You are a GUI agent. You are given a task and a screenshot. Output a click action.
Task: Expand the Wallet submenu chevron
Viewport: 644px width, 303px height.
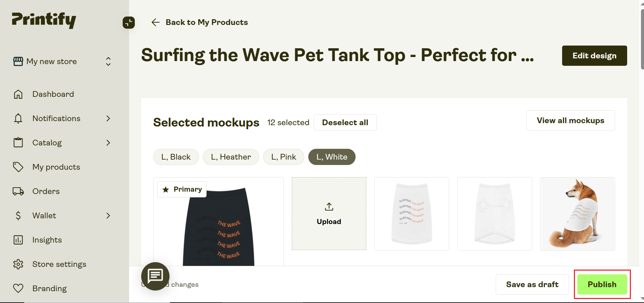108,216
